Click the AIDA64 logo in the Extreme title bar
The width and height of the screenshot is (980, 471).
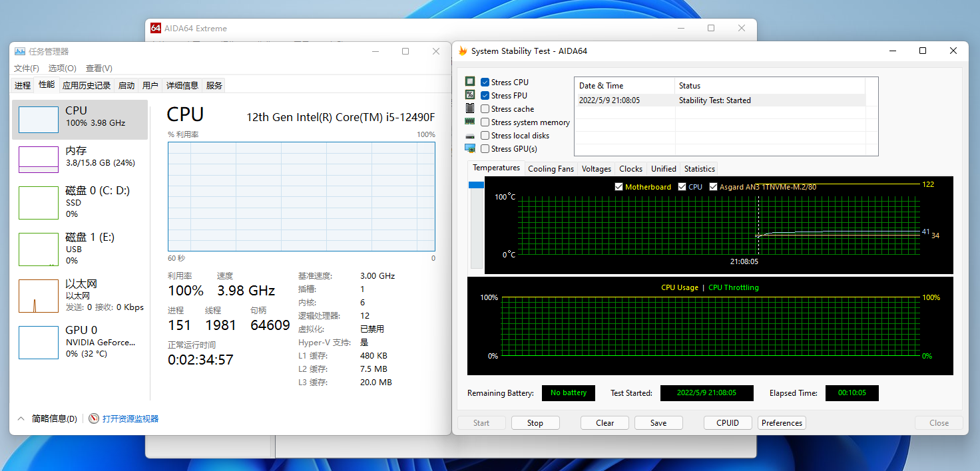[x=156, y=28]
